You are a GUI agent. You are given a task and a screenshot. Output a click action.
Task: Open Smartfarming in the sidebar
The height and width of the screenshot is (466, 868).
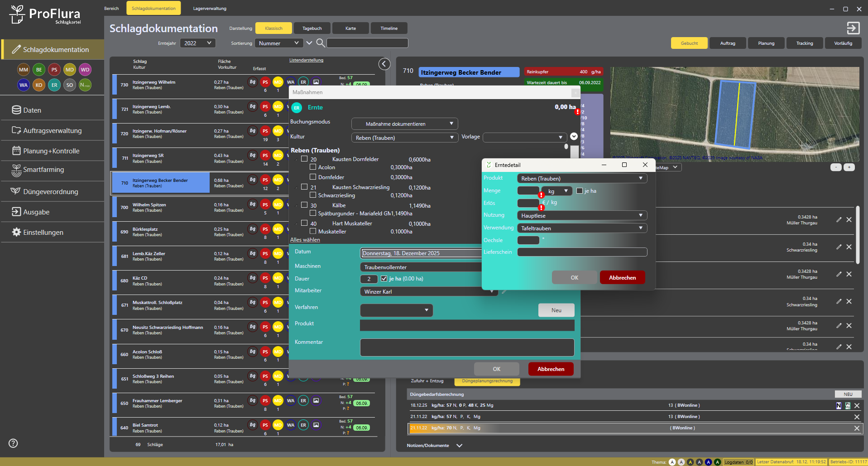(43, 170)
